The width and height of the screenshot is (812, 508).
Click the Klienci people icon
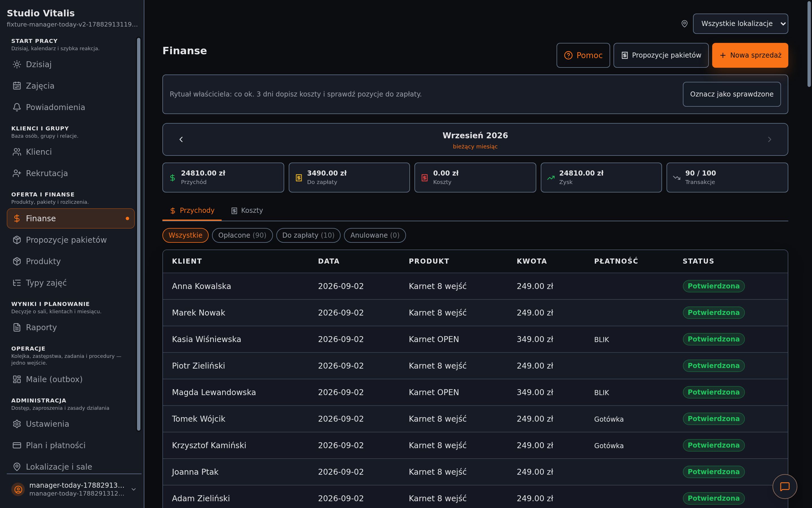(x=17, y=152)
